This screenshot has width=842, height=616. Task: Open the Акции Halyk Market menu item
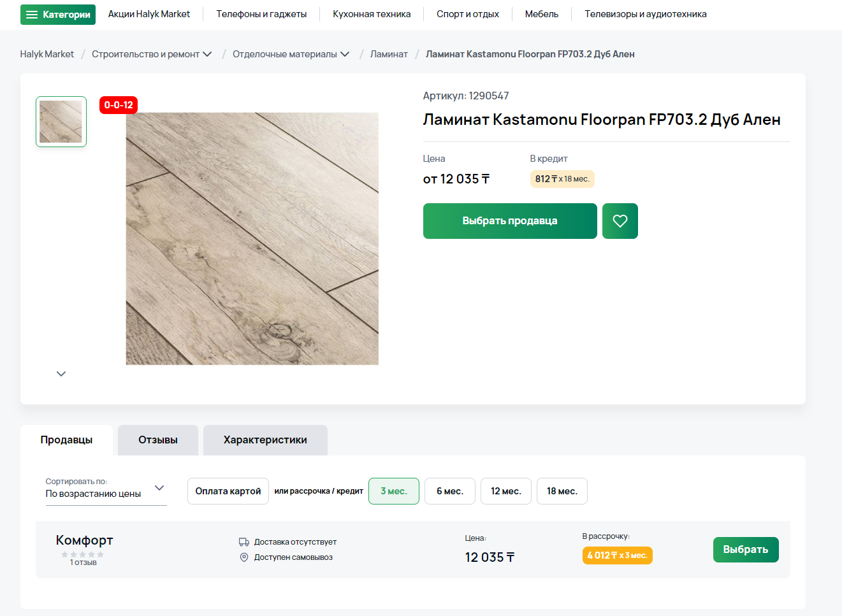coord(149,14)
